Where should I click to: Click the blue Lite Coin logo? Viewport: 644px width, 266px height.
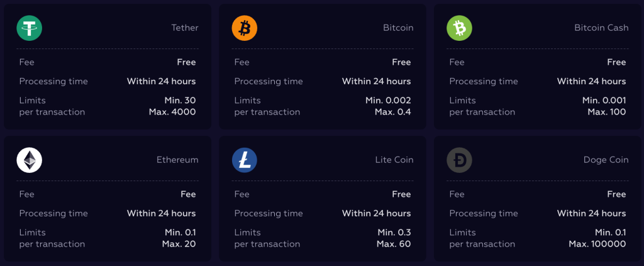point(245,160)
